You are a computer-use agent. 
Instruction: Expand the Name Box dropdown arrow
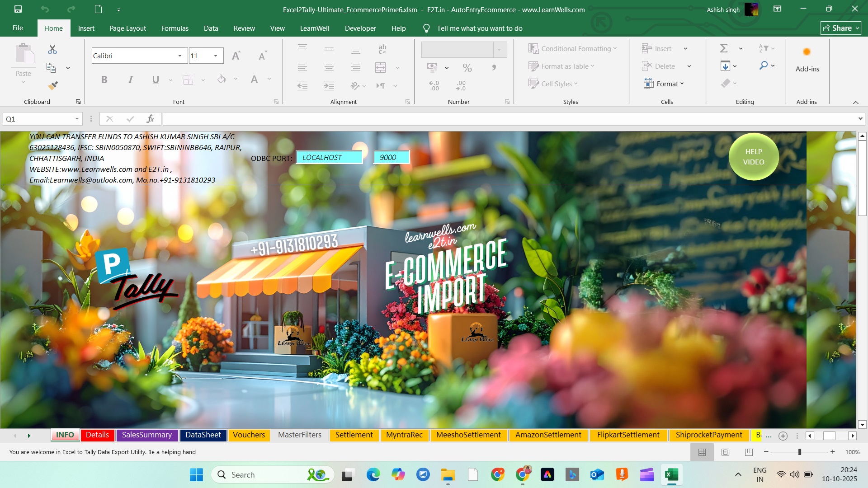(77, 119)
